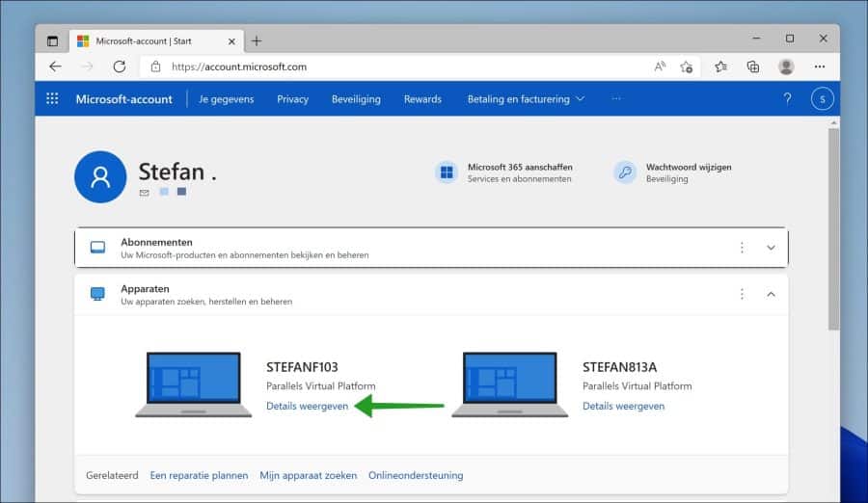This screenshot has width=868, height=503.
Task: View site information lock icon
Action: pyautogui.click(x=155, y=66)
